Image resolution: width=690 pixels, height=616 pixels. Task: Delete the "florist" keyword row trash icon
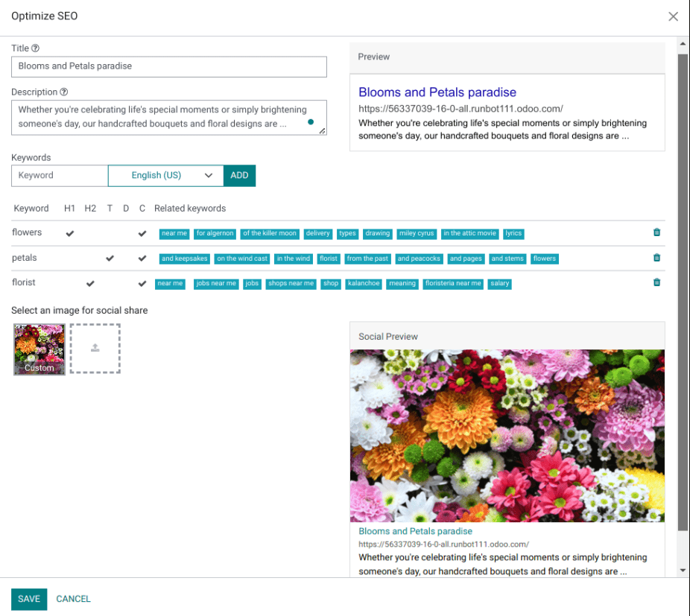pyautogui.click(x=656, y=282)
